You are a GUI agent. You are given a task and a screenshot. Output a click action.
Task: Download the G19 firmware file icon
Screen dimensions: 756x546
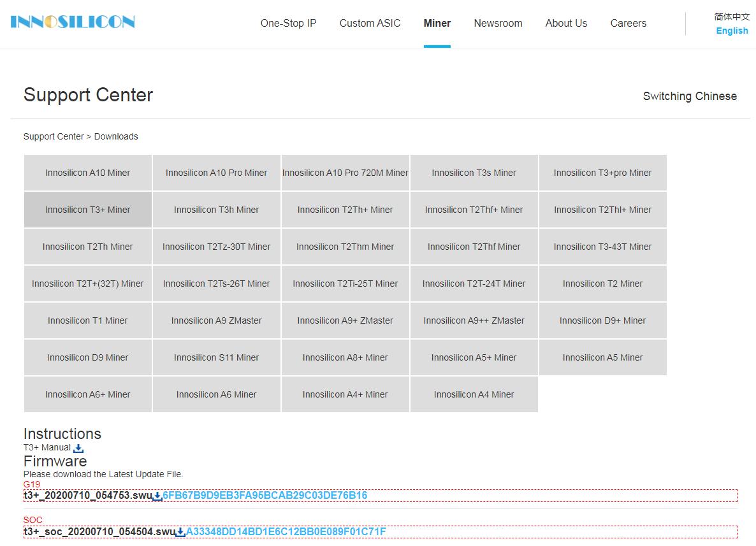(157, 496)
